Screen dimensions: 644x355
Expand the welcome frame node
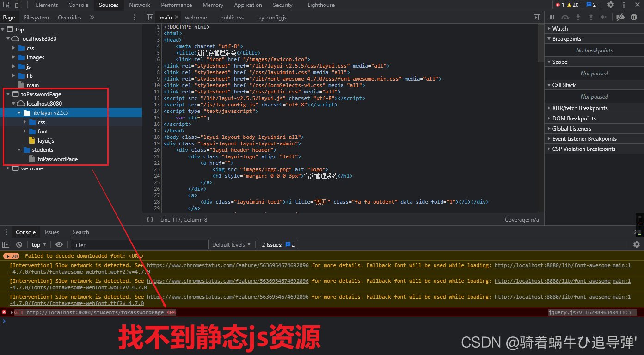9,168
